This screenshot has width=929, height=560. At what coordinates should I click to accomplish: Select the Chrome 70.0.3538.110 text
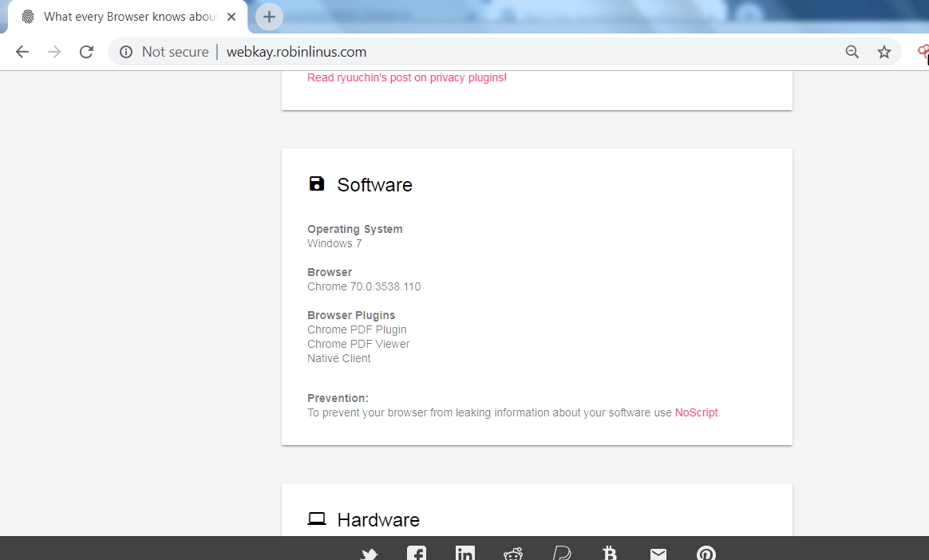tap(364, 286)
